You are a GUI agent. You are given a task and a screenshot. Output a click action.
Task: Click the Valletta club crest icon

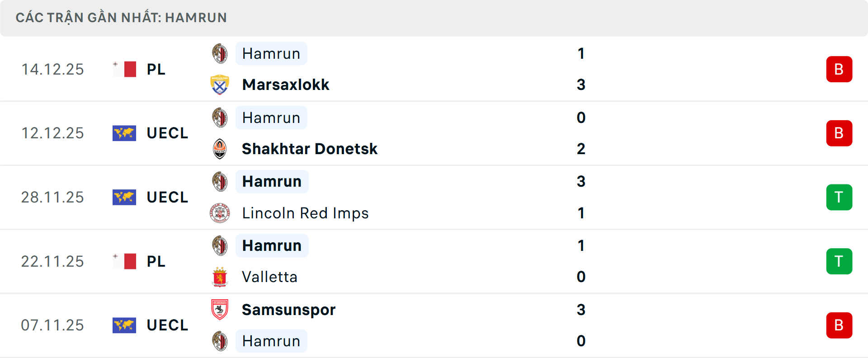pos(220,277)
